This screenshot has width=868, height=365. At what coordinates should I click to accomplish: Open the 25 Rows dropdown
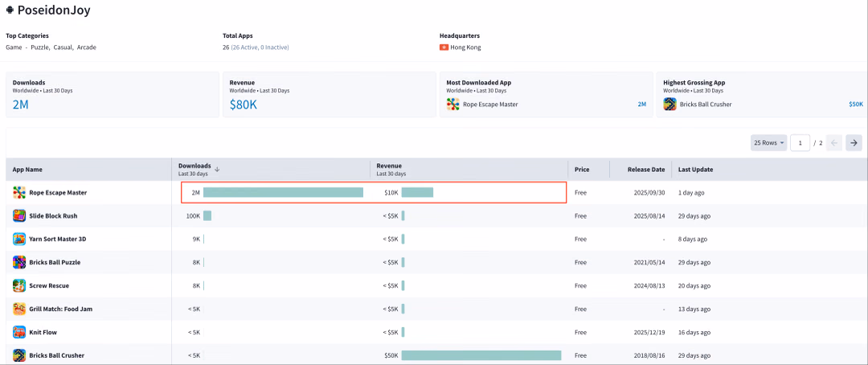(769, 143)
